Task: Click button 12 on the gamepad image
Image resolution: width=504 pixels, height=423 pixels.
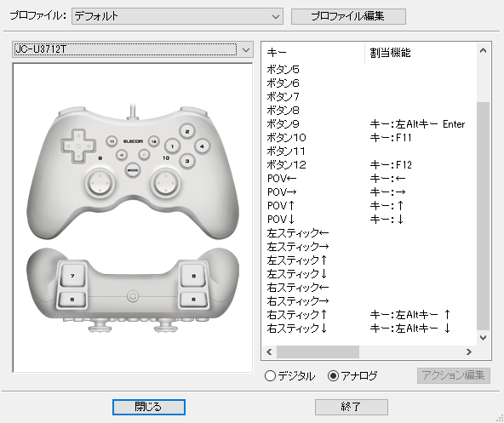Action: pyautogui.click(x=154, y=141)
